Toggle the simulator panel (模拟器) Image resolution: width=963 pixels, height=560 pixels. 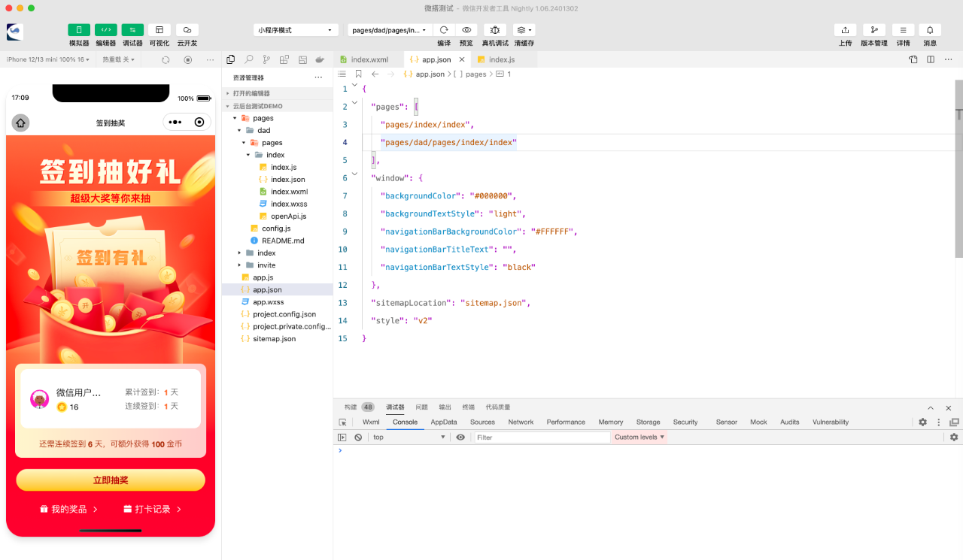(79, 30)
